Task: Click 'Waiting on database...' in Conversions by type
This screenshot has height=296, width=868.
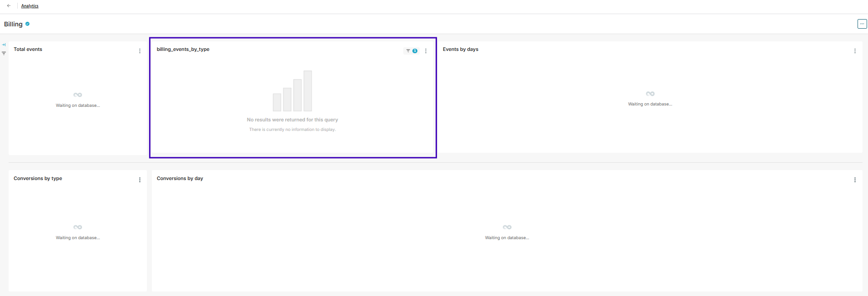Action: pyautogui.click(x=78, y=238)
